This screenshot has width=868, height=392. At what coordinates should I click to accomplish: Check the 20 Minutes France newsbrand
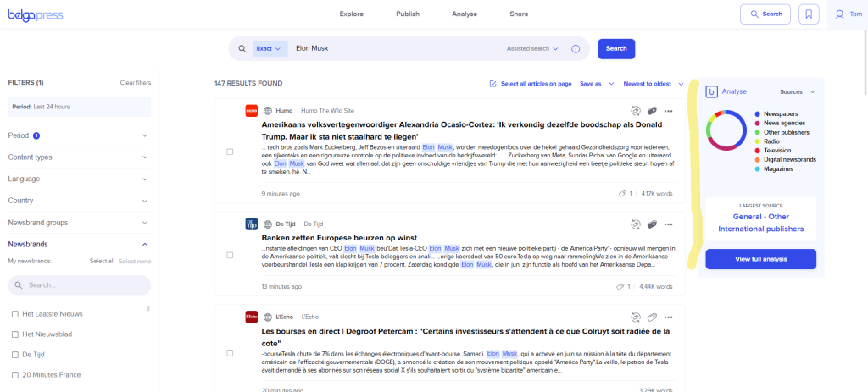[15, 375]
